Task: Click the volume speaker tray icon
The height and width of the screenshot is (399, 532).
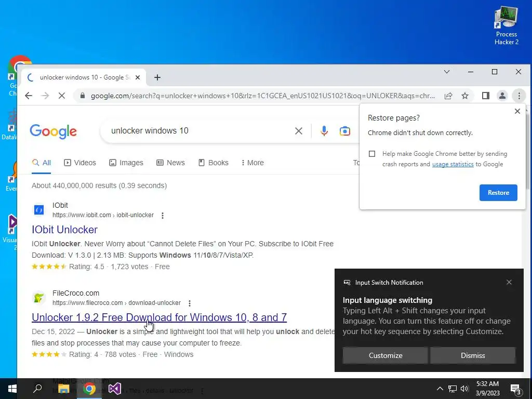Action: click(464, 389)
